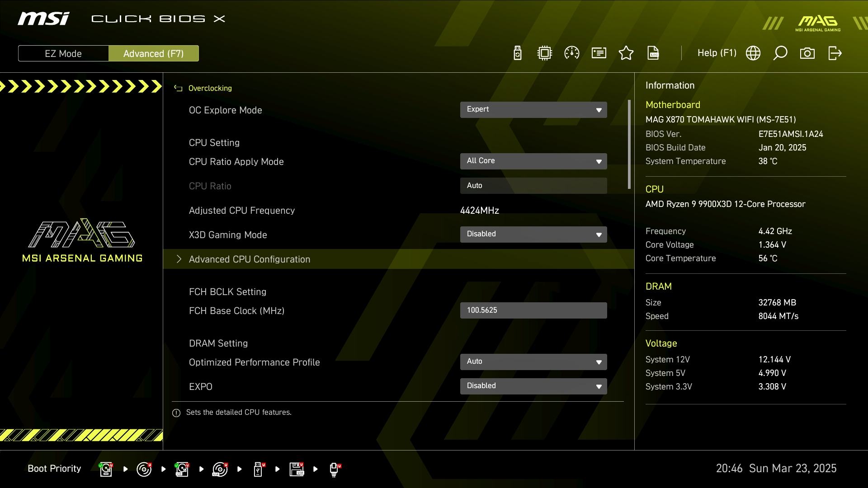
Task: Select the USB floppy boot device icon
Action: (x=297, y=469)
